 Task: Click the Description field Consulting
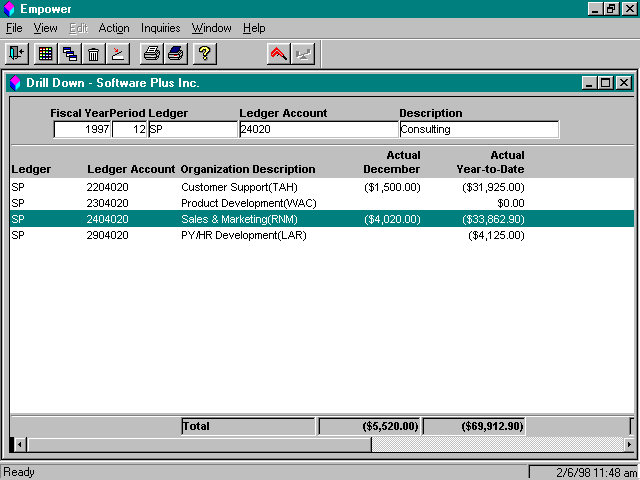pyautogui.click(x=479, y=129)
